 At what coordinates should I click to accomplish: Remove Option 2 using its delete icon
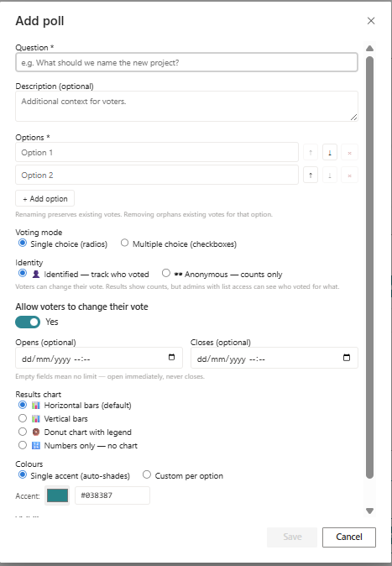click(349, 176)
